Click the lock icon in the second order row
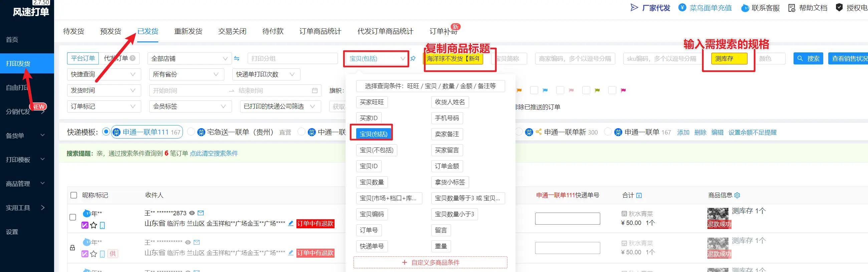This screenshot has width=868, height=272. 72,248
